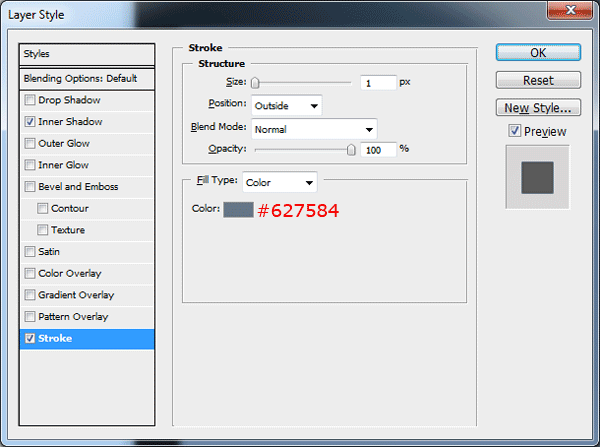Image resolution: width=600 pixels, height=447 pixels.
Task: Turn on the Outer Glow checkbox
Action: [30, 143]
